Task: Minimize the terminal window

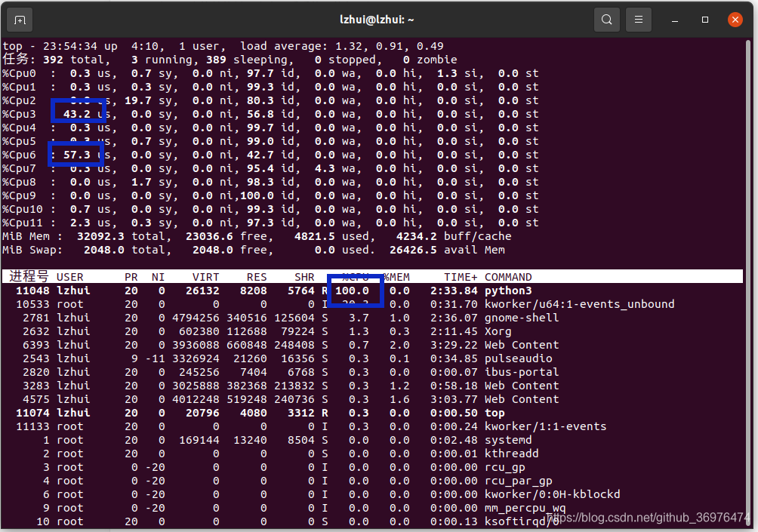Action: coord(675,20)
